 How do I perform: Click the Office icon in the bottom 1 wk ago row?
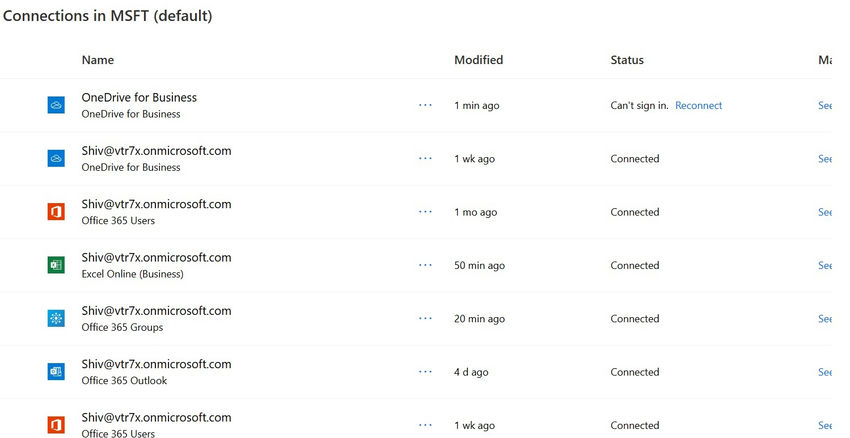[56, 425]
